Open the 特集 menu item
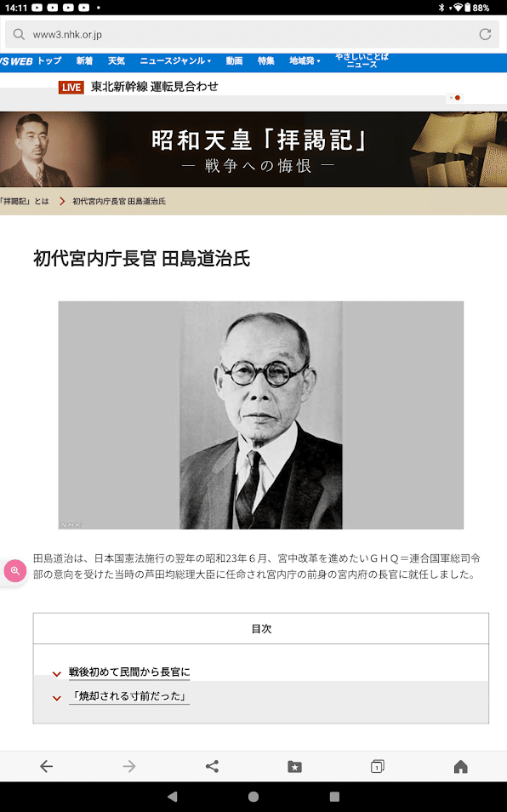Screen dimensions: 507x812 click(x=266, y=60)
